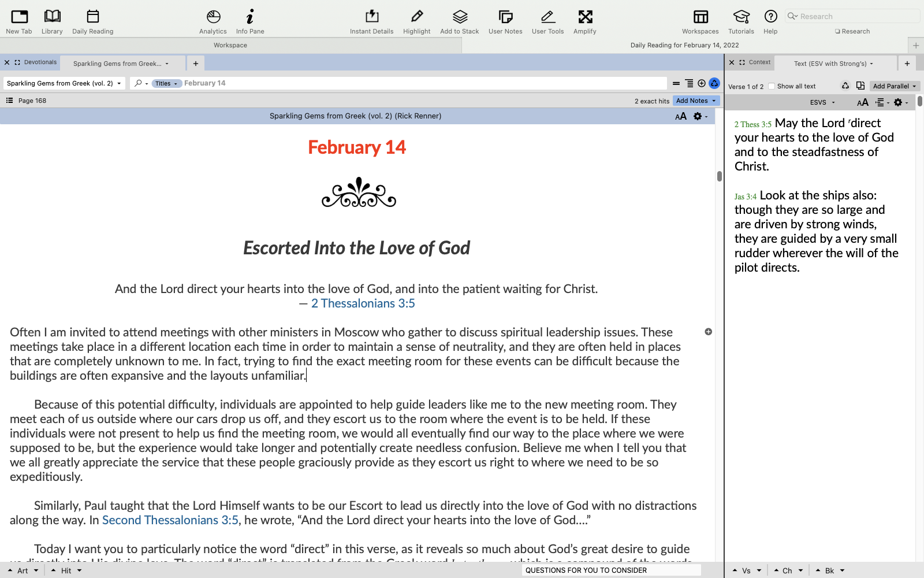Open the table of contents list icon
Screen dimensions: 924x578
pos(9,101)
